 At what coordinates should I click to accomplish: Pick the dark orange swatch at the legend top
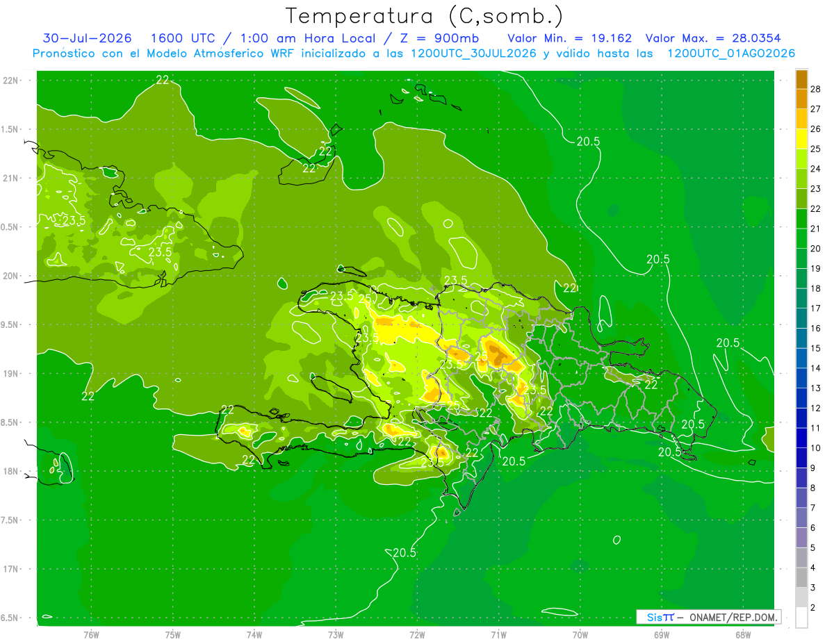pyautogui.click(x=801, y=80)
